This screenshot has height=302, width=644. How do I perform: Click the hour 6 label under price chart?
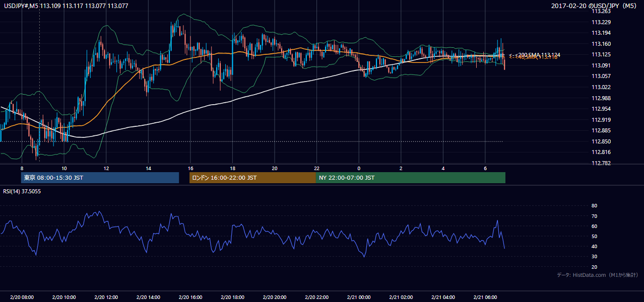click(485, 168)
